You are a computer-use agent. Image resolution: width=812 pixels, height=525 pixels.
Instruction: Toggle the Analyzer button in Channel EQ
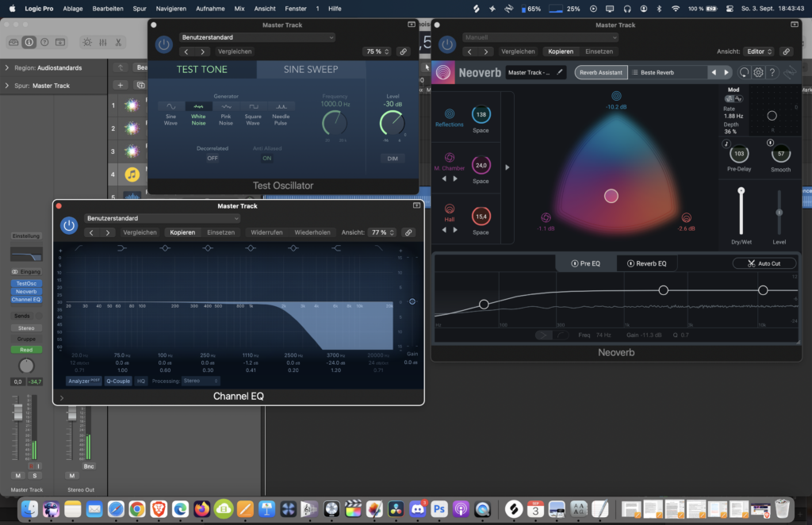tap(84, 381)
